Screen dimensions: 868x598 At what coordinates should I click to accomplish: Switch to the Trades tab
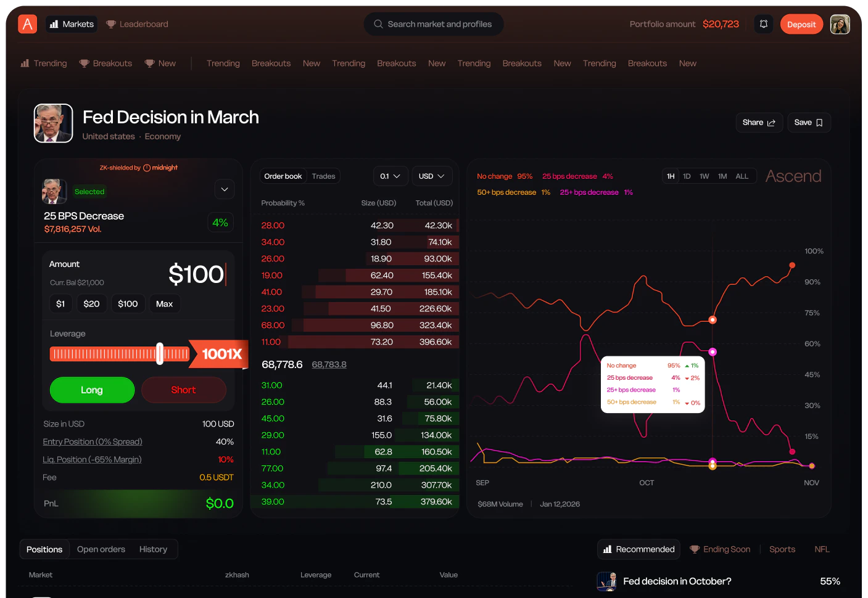[x=323, y=176]
